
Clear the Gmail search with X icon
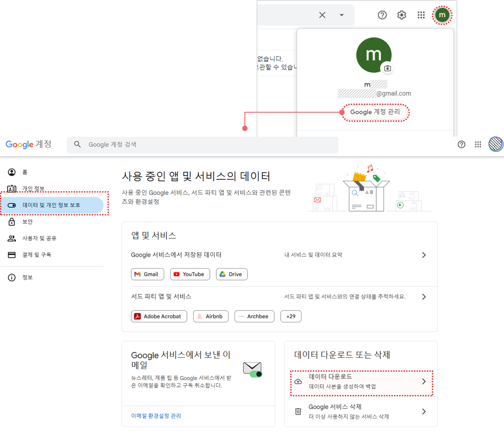coord(322,15)
